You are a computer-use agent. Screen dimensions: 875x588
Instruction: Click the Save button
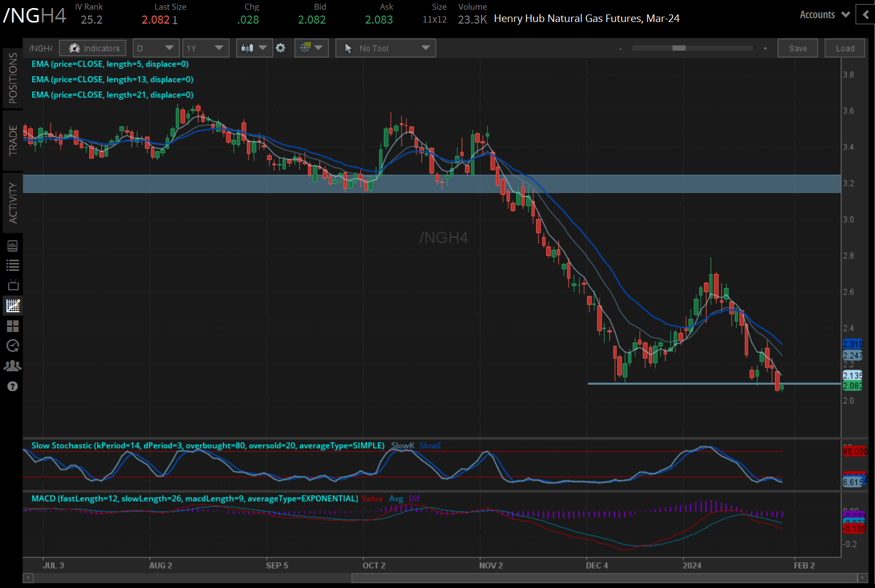point(798,48)
